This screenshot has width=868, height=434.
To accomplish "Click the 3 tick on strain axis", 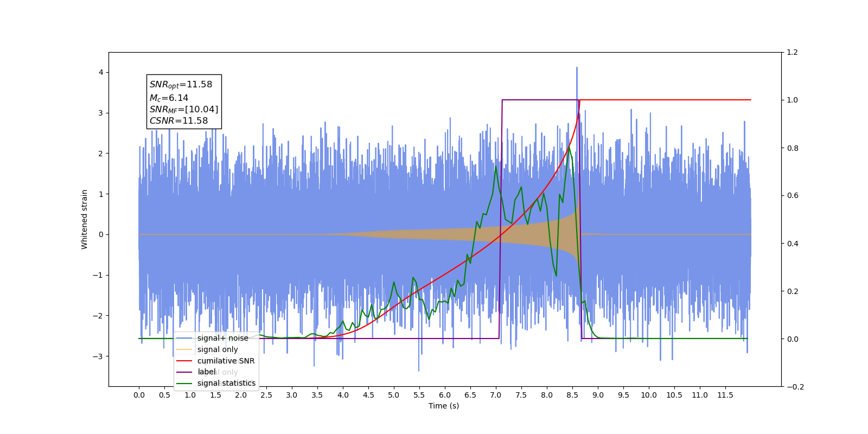I will pyautogui.click(x=101, y=113).
